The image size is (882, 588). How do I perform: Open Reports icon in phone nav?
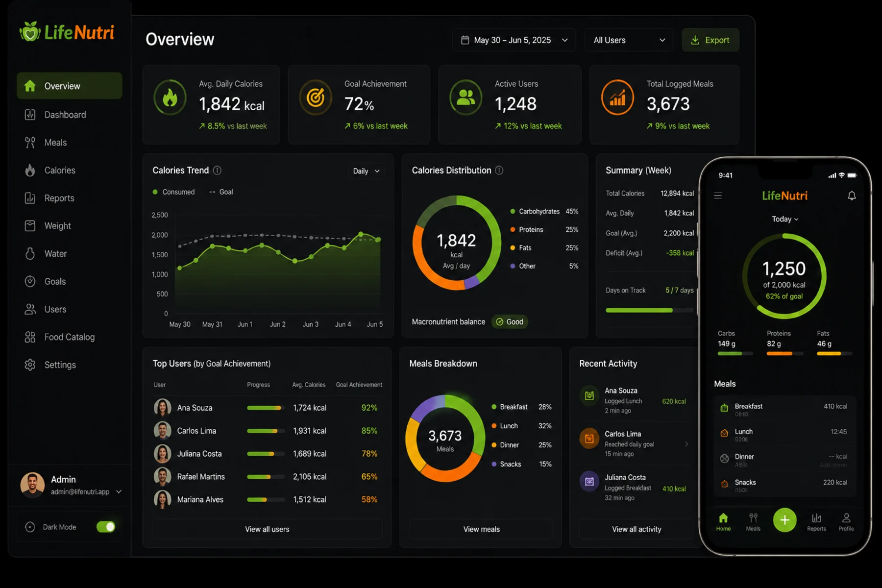pos(816,522)
